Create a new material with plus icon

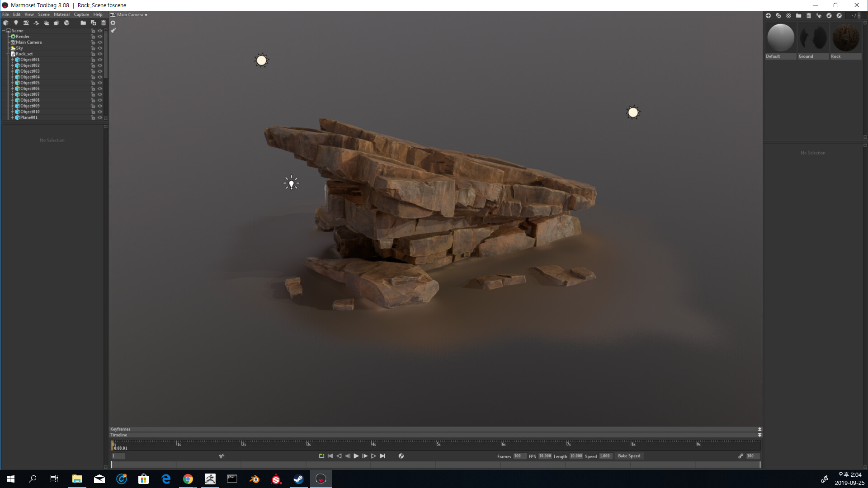pyautogui.click(x=768, y=15)
